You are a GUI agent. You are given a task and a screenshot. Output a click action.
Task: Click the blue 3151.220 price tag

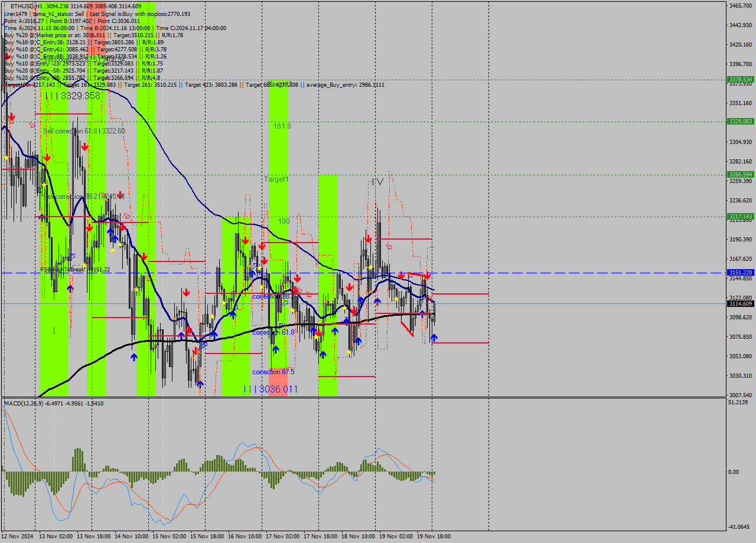tap(741, 273)
